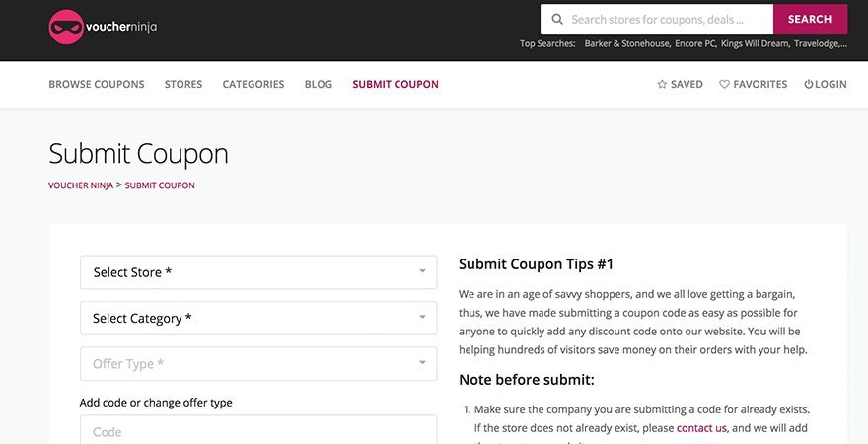Focus the Code input field
868x444 pixels.
tap(258, 431)
